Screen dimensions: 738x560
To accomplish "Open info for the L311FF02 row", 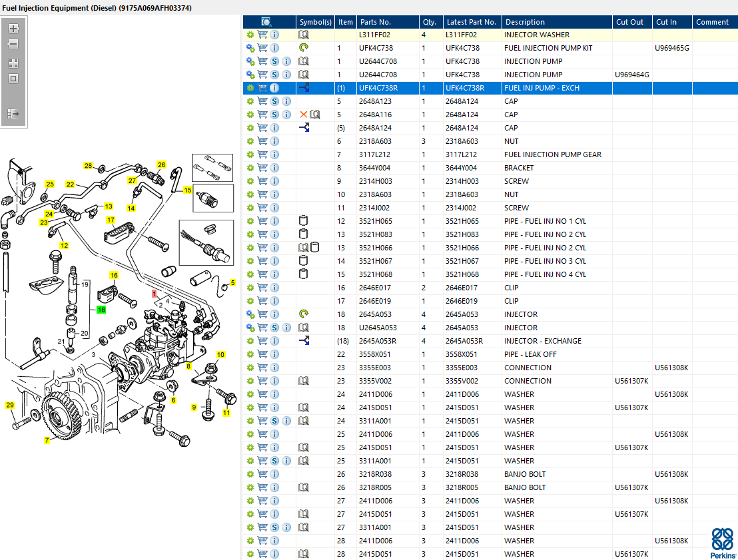I will click(275, 35).
